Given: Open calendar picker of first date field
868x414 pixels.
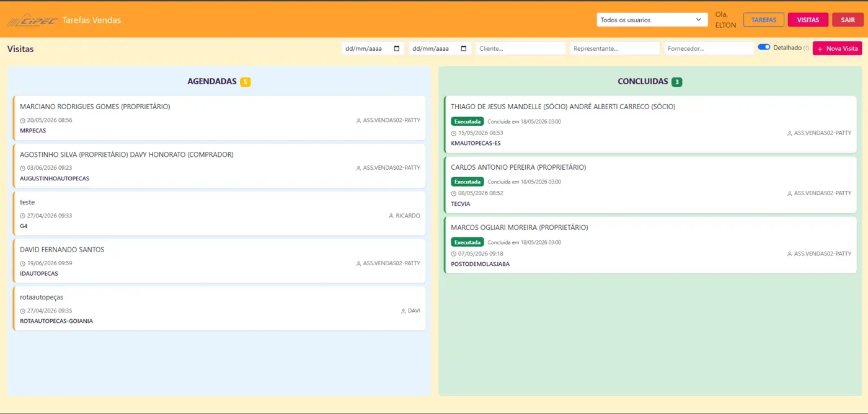Looking at the screenshot, I should [396, 48].
